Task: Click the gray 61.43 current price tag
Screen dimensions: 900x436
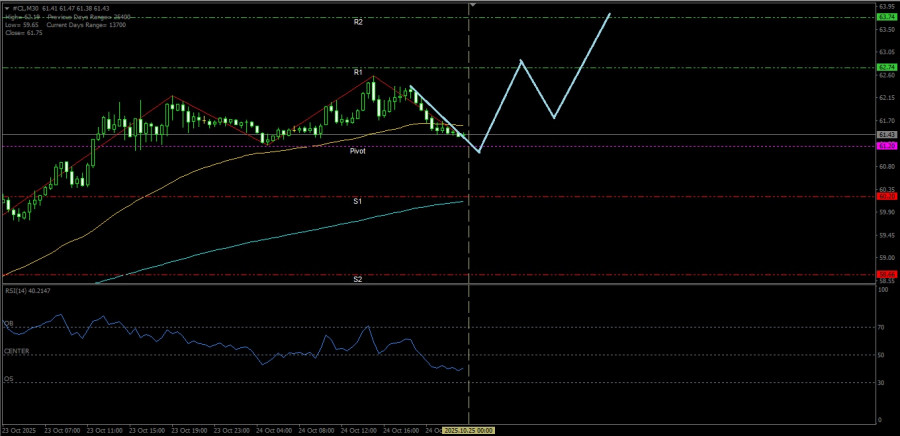Action: [x=885, y=134]
